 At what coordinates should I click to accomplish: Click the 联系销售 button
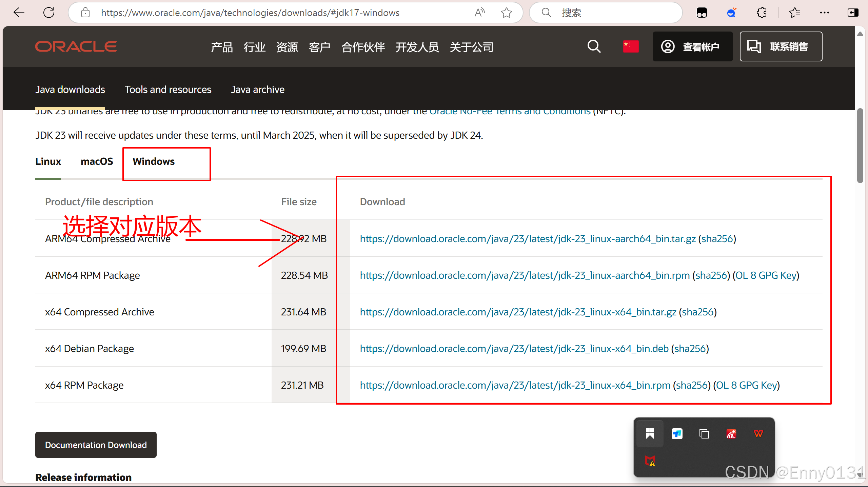point(781,46)
